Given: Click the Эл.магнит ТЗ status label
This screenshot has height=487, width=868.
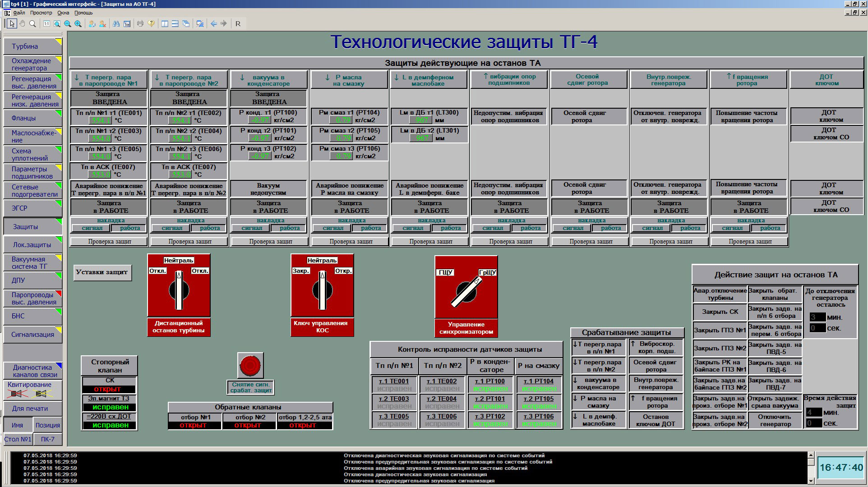Looking at the screenshot, I should pos(108,399).
